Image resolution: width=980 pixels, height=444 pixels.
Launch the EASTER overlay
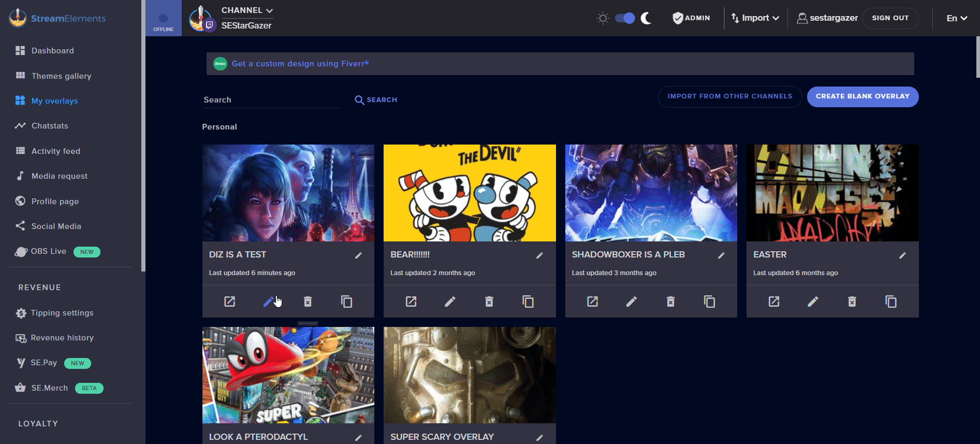[774, 302]
